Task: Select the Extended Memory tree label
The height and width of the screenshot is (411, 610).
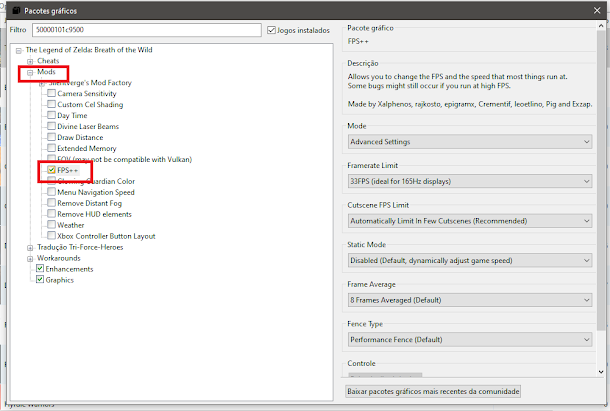Action: tap(87, 148)
